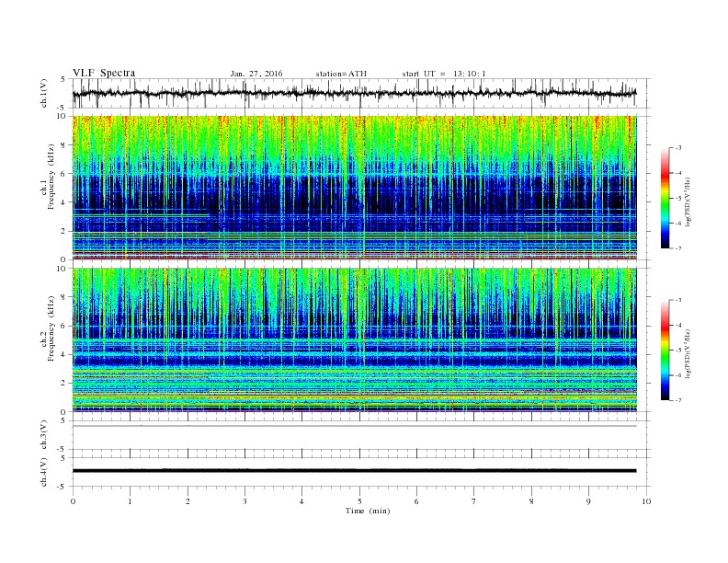Click the ch.1 'log(PSD)(V²/Hz)' colorbar label
The width and height of the screenshot is (728, 563).
click(688, 201)
